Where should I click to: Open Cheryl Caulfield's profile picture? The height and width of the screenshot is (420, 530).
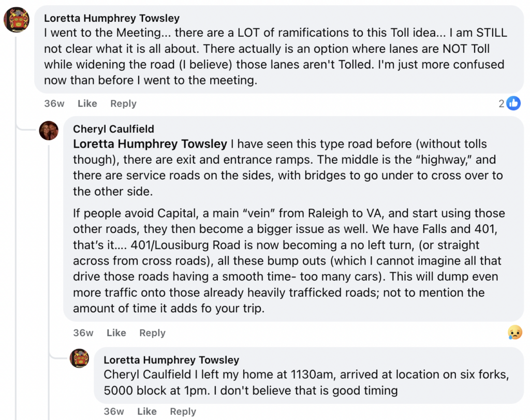coord(49,131)
